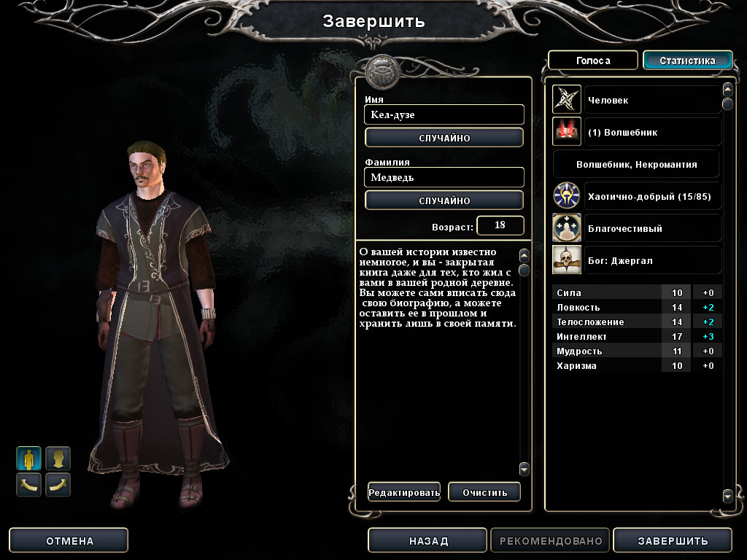Click the Имя input field
The image size is (747, 560).
click(444, 114)
